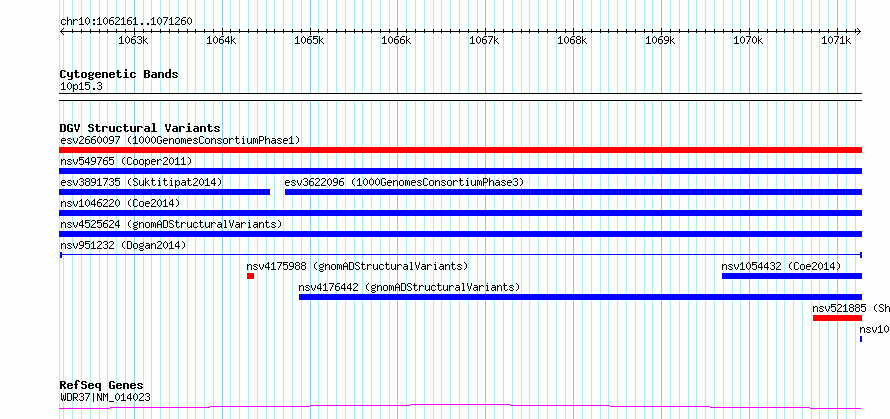Click the magenta WDR37 gene line
This screenshot has height=419, width=890.
pos(460,407)
